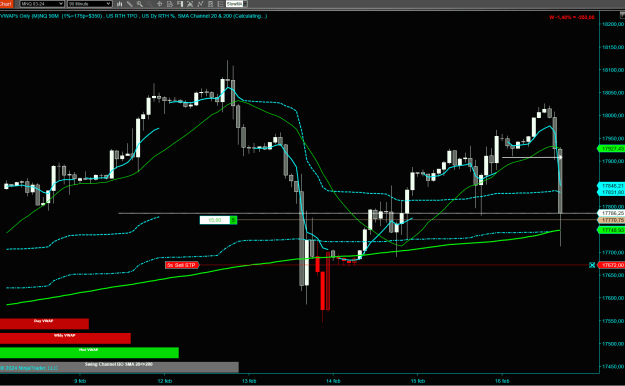Expand the small arrow beside the white toolbar button
625x386 pixels.
[245, 4]
